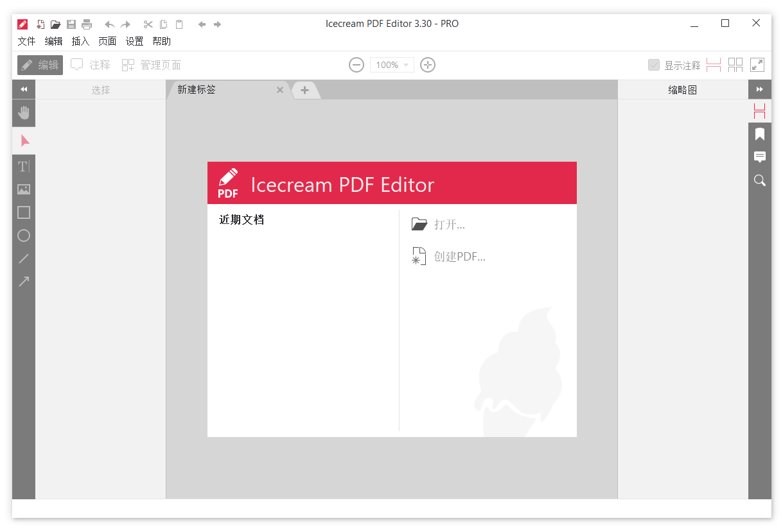Select the arrow selection tool
The image size is (783, 532).
24,141
